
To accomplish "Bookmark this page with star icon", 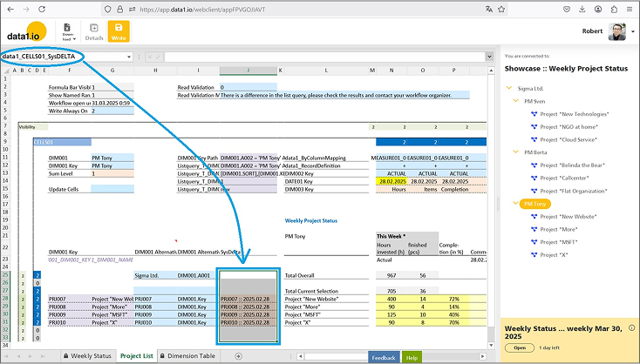I will [x=501, y=9].
